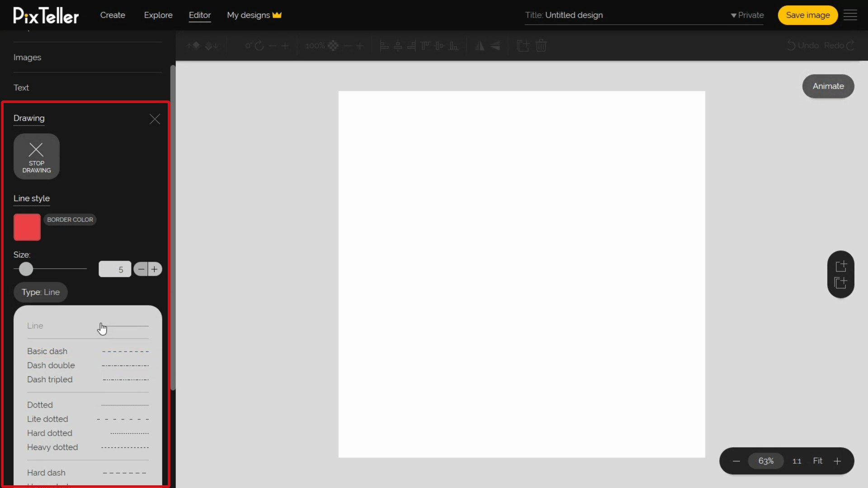The width and height of the screenshot is (868, 488).
Task: Decrease line size with the minus stepper
Action: pos(141,269)
